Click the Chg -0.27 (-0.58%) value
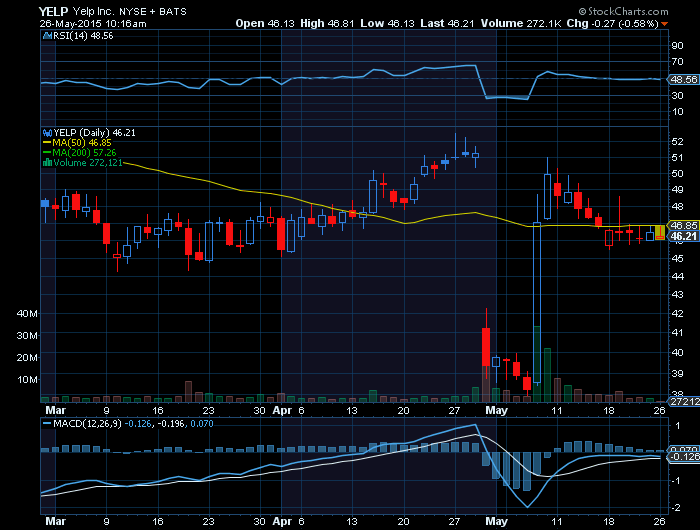The width and height of the screenshot is (700, 530). [x=612, y=23]
